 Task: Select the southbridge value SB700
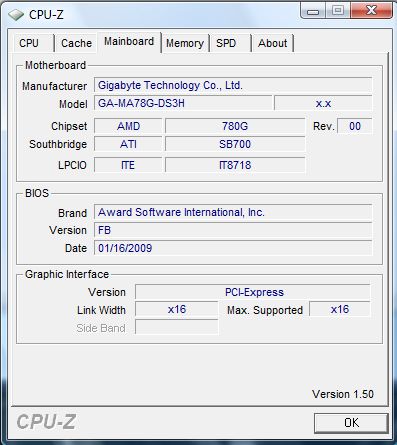pyautogui.click(x=235, y=144)
